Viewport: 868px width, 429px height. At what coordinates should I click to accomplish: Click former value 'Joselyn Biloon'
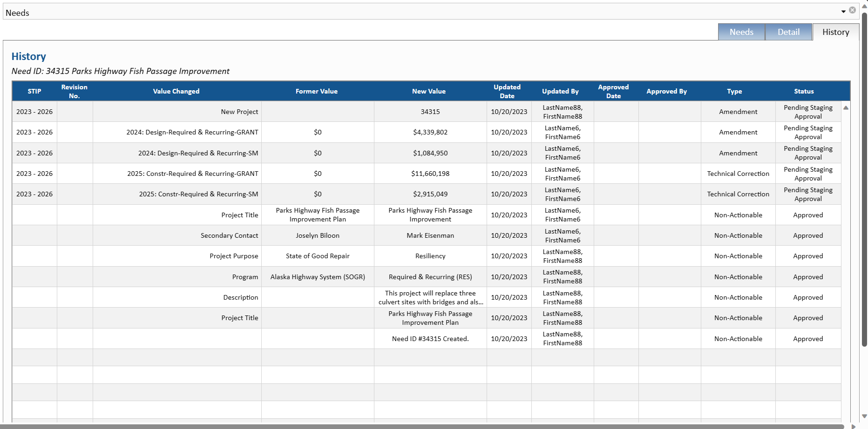click(x=318, y=235)
